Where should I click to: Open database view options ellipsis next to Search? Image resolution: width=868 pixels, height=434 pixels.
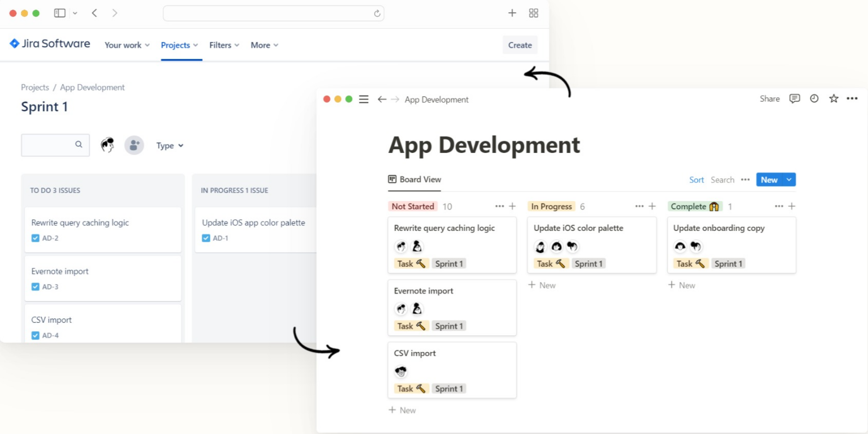(x=746, y=180)
